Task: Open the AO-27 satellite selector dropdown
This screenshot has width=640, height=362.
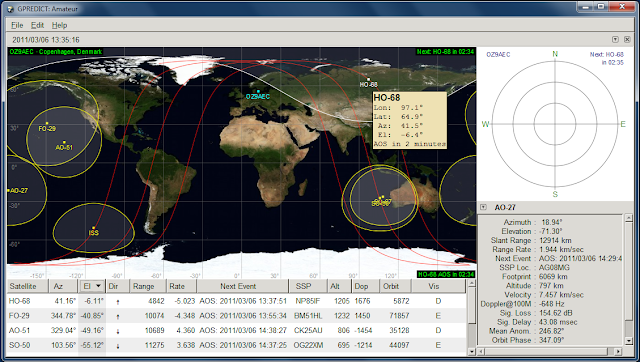Action: (483, 207)
